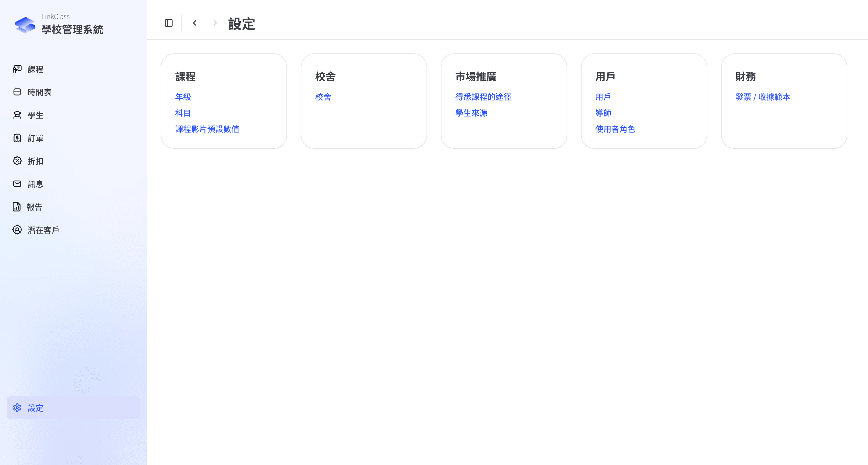Open the 導師 tutors link
Image resolution: width=868 pixels, height=465 pixels.
tap(603, 113)
